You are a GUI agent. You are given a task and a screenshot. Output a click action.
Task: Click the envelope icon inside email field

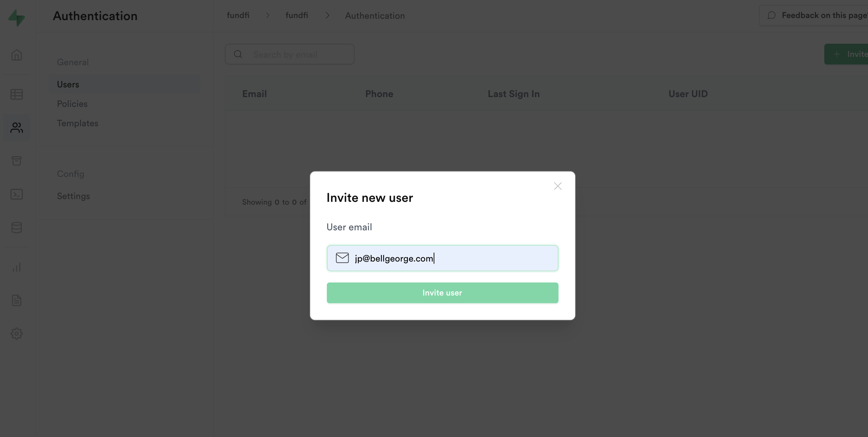tap(342, 258)
